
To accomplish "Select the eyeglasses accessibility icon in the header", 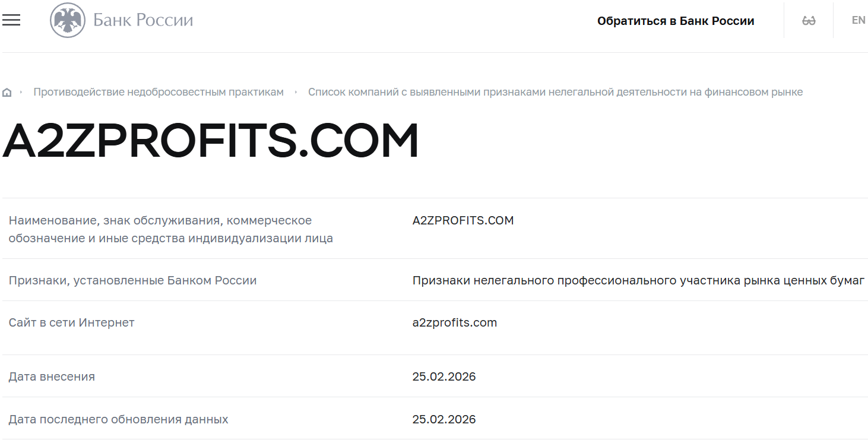I will pyautogui.click(x=808, y=20).
